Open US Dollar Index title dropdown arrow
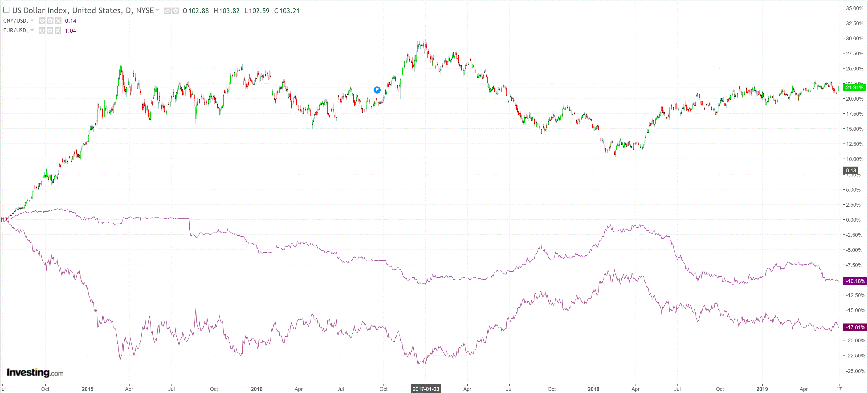The height and width of the screenshot is (393, 868). (x=157, y=10)
